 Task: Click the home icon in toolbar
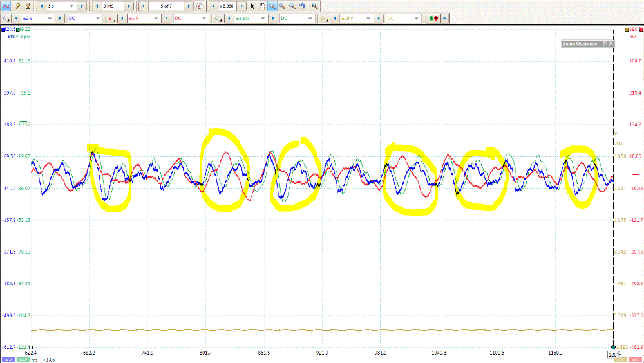point(28,6)
